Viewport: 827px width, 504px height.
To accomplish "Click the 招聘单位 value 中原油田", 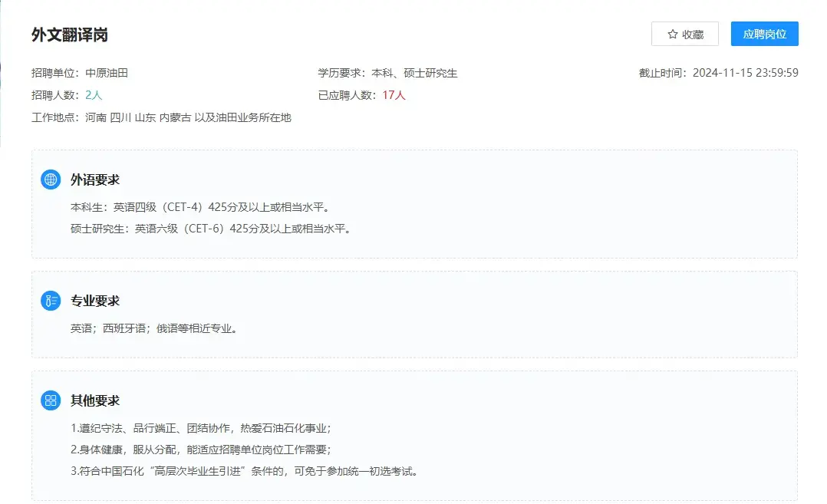I will pos(106,73).
